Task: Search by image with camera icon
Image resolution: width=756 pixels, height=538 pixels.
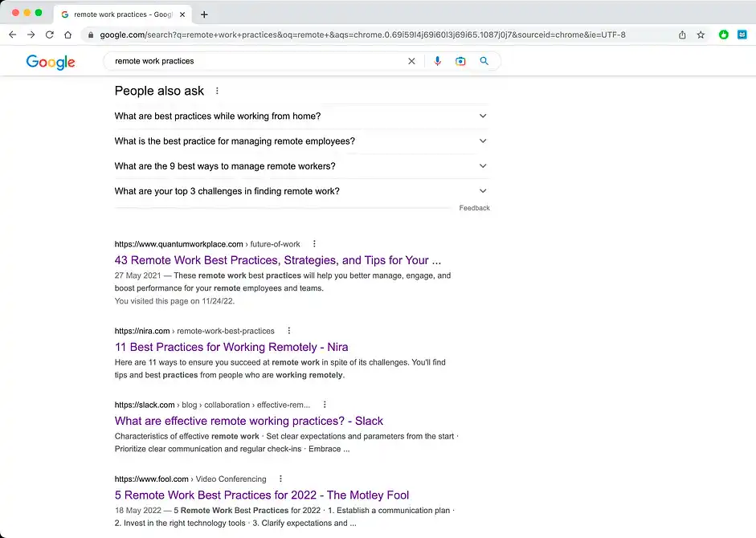Action: coord(460,61)
